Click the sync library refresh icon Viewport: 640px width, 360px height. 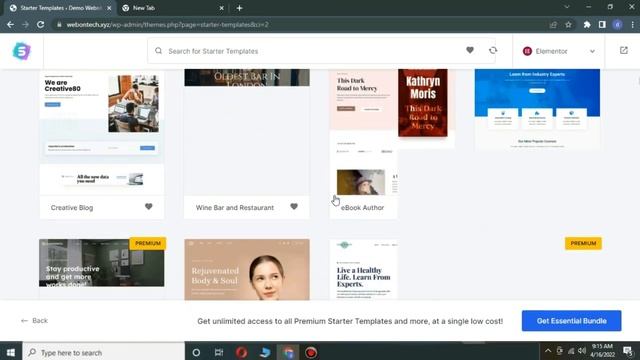pyautogui.click(x=493, y=51)
